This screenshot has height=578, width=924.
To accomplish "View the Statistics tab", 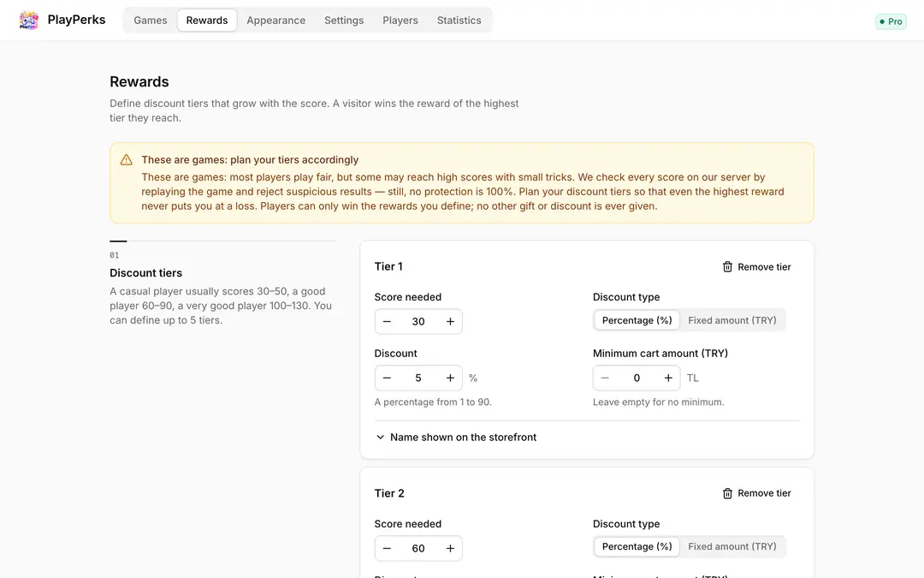I will pos(459,20).
